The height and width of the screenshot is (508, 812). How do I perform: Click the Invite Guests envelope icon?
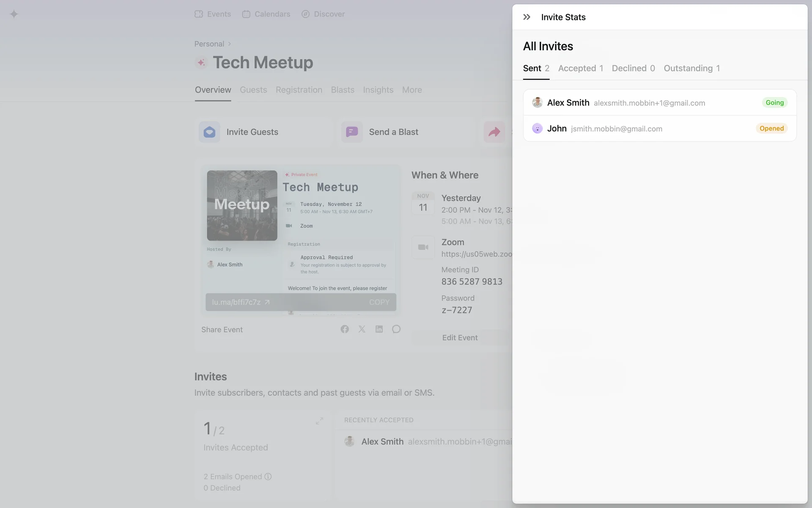click(x=209, y=132)
